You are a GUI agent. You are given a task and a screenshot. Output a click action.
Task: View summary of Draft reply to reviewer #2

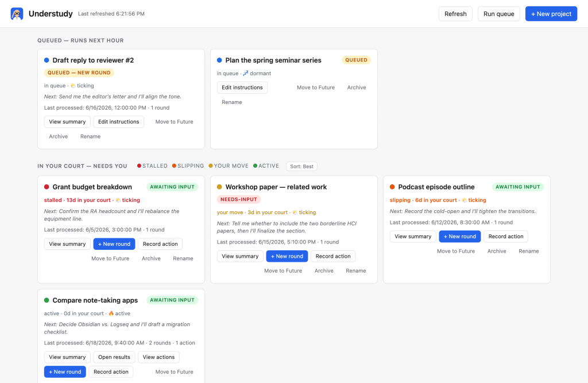67,122
